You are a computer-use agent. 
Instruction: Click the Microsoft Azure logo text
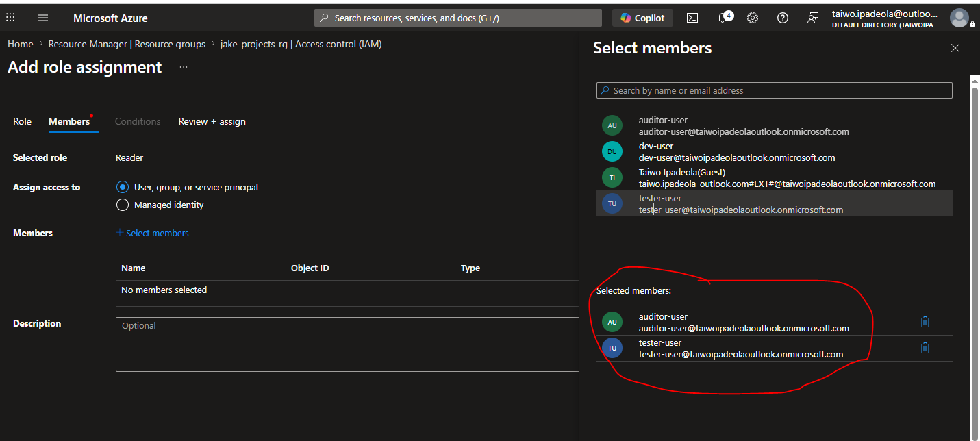tap(110, 18)
